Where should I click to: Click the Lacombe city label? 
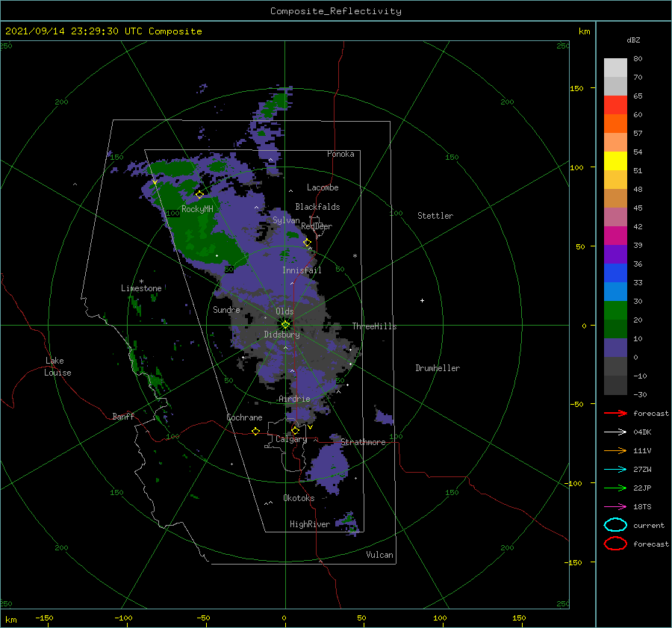point(323,187)
